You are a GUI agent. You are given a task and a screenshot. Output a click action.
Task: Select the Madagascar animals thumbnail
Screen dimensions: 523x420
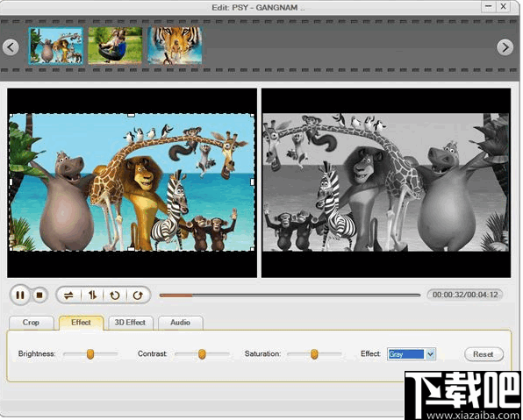tap(55, 46)
